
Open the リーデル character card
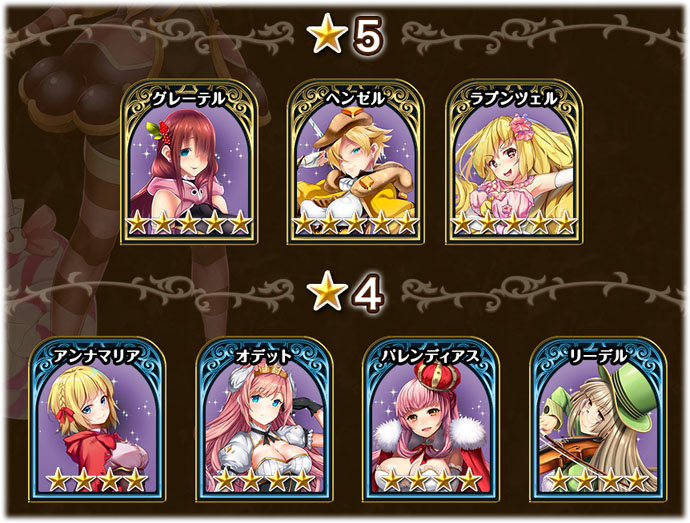[x=598, y=420]
